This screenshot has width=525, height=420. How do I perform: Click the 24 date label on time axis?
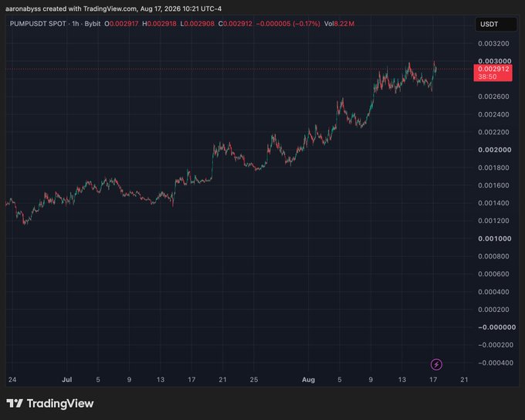pos(12,380)
